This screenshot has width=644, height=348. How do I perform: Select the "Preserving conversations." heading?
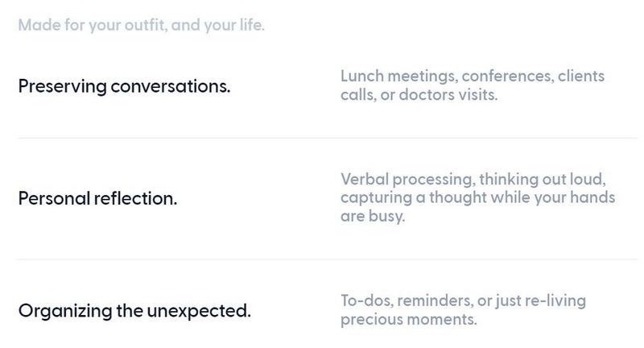125,86
